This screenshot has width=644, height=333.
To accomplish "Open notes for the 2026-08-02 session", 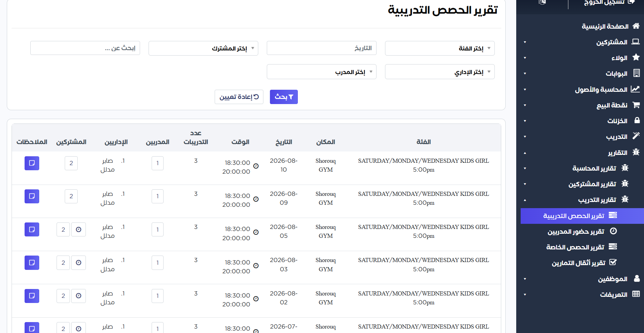I will (32, 296).
